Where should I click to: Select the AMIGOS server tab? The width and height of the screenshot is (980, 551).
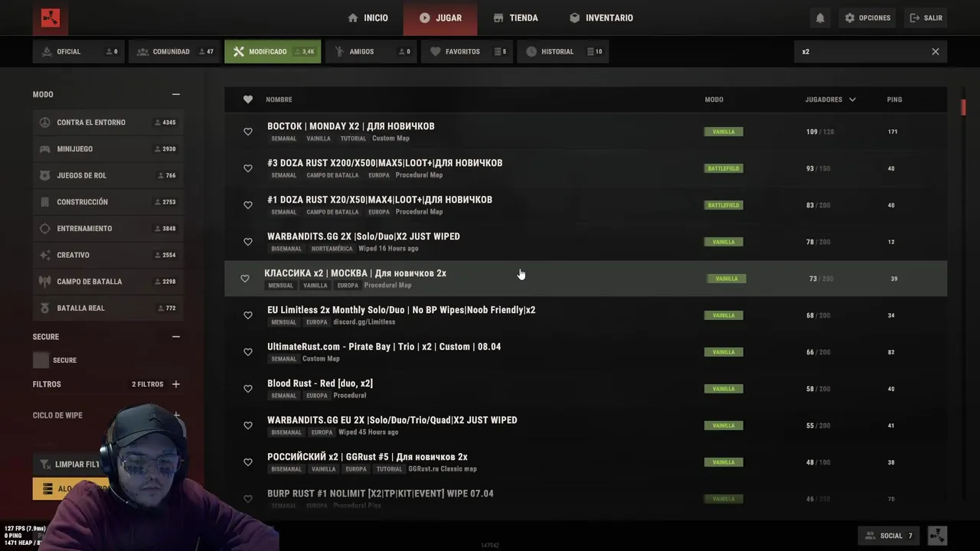[371, 51]
